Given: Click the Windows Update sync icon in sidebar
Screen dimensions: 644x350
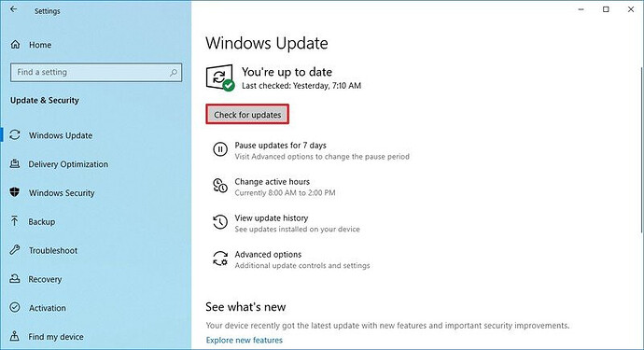Looking at the screenshot, I should [15, 134].
